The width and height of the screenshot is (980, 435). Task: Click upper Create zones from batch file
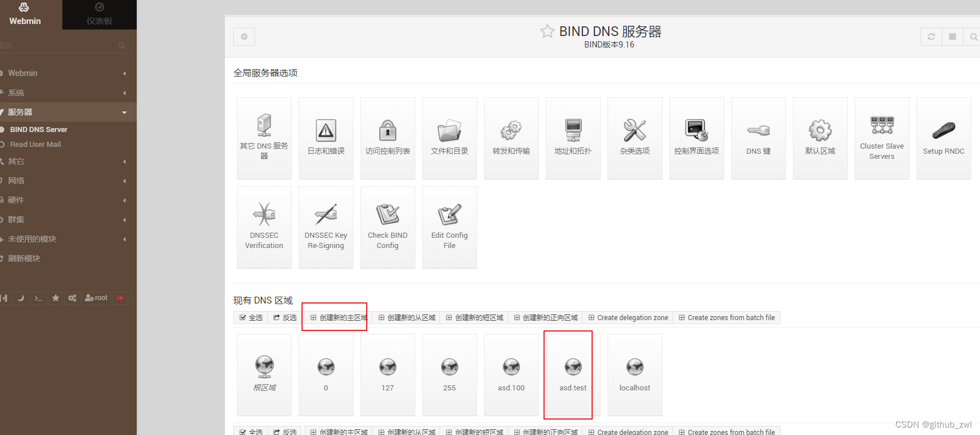(x=727, y=318)
